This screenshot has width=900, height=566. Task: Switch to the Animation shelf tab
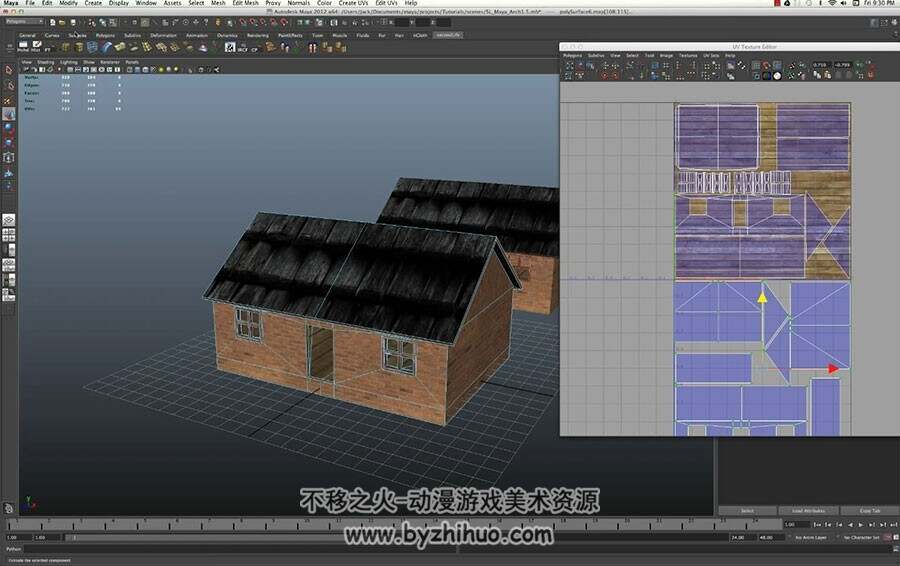(197, 35)
